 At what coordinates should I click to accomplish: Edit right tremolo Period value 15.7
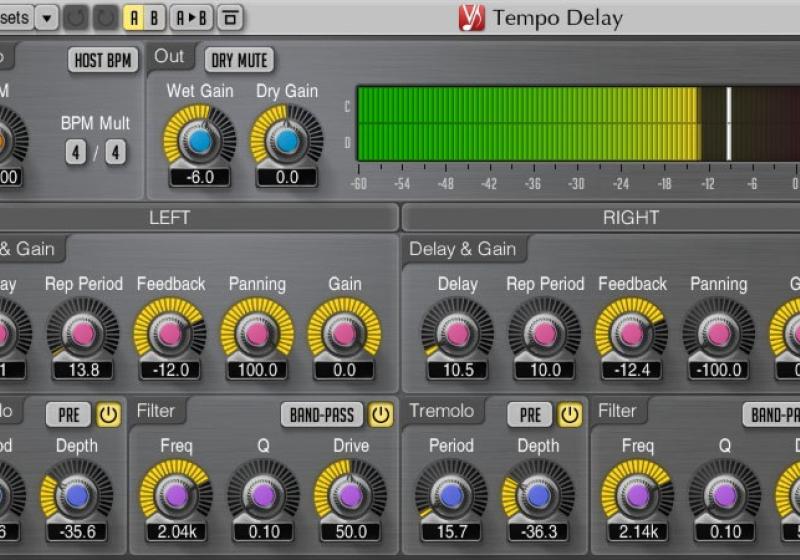point(452,532)
